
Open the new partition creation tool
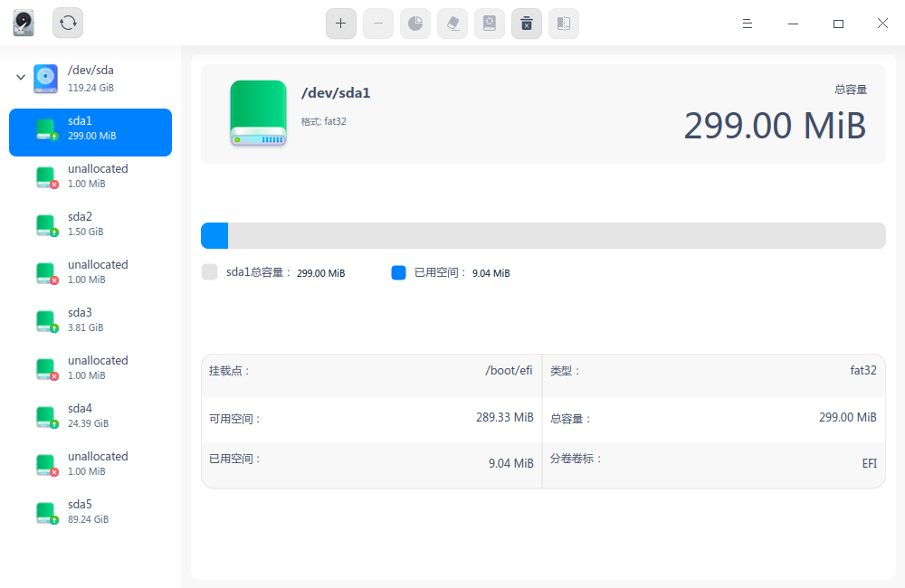[x=341, y=24]
